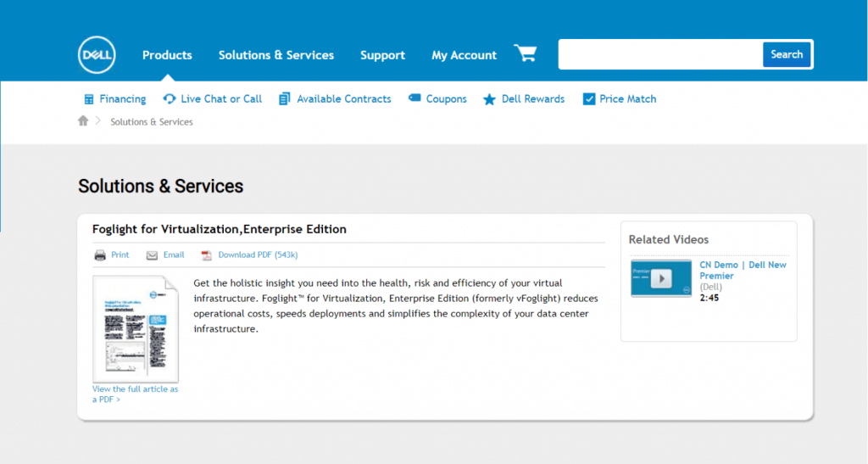This screenshot has height=464, width=868.
Task: Click the PDF file icon
Action: click(207, 255)
